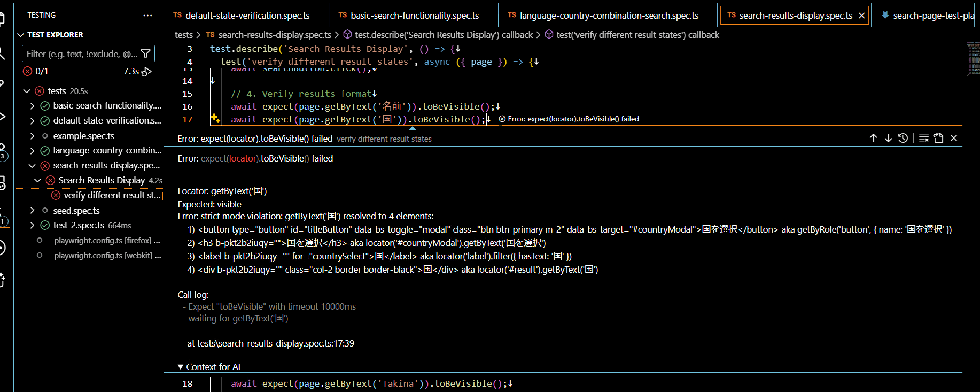
Task: Open test error in editor icon
Action: pos(938,138)
